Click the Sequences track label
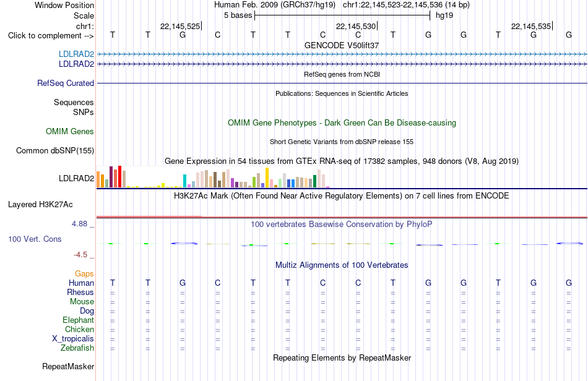 (x=74, y=102)
